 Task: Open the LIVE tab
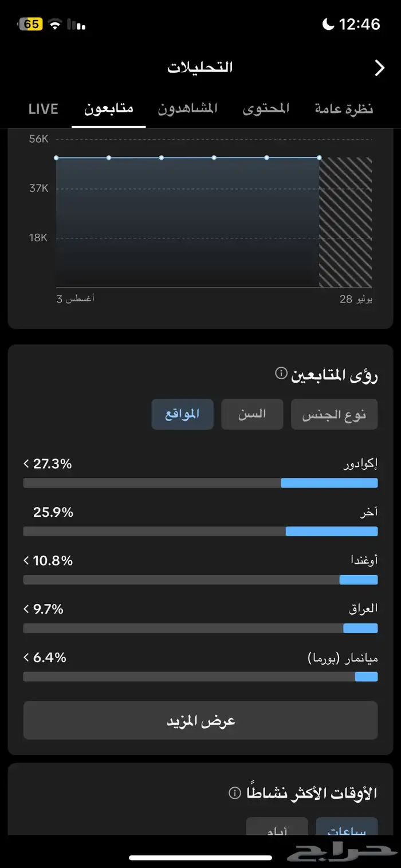pyautogui.click(x=44, y=109)
